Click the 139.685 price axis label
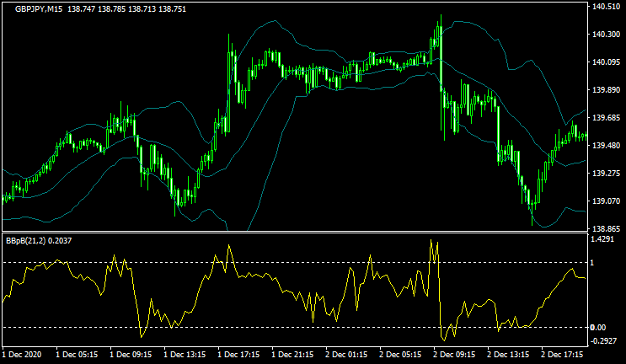The height and width of the screenshot is (364, 626). coord(606,118)
